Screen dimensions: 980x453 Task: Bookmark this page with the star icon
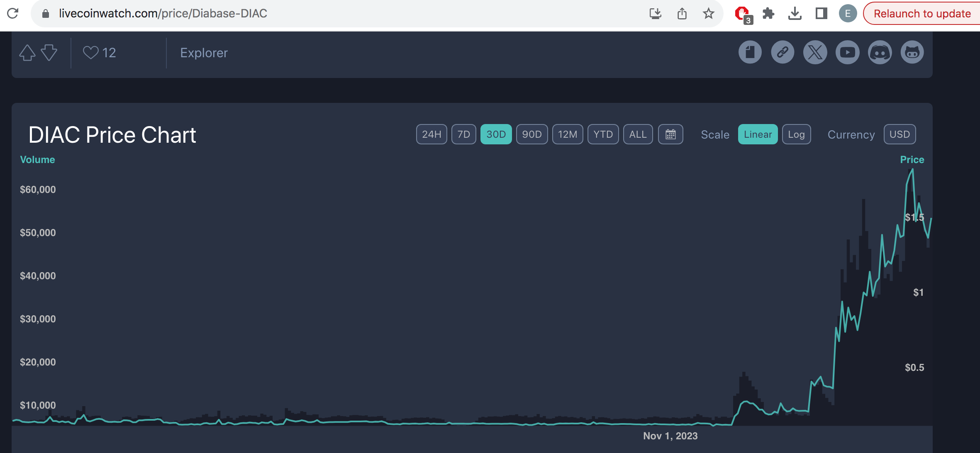pyautogui.click(x=709, y=14)
